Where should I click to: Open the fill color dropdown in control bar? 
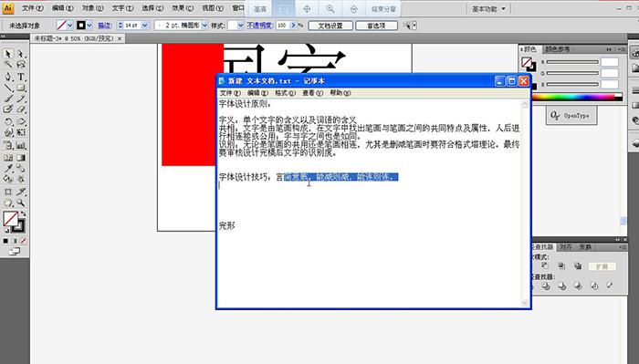[70, 26]
